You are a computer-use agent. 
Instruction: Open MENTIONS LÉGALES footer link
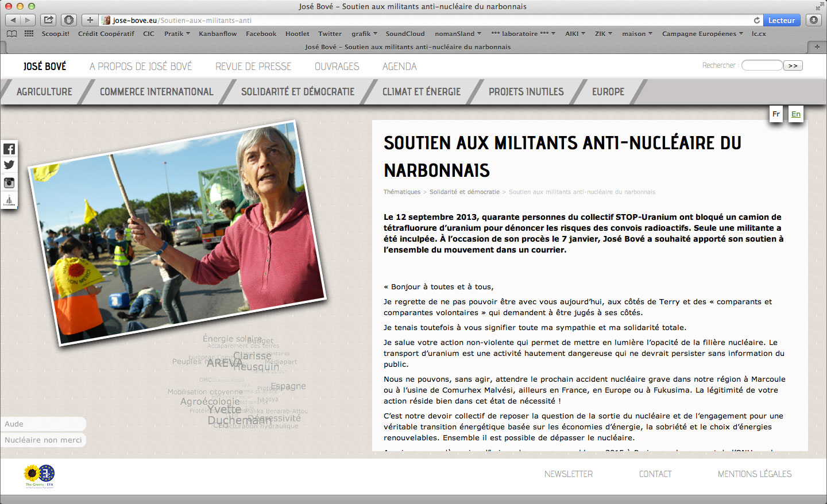pos(755,474)
